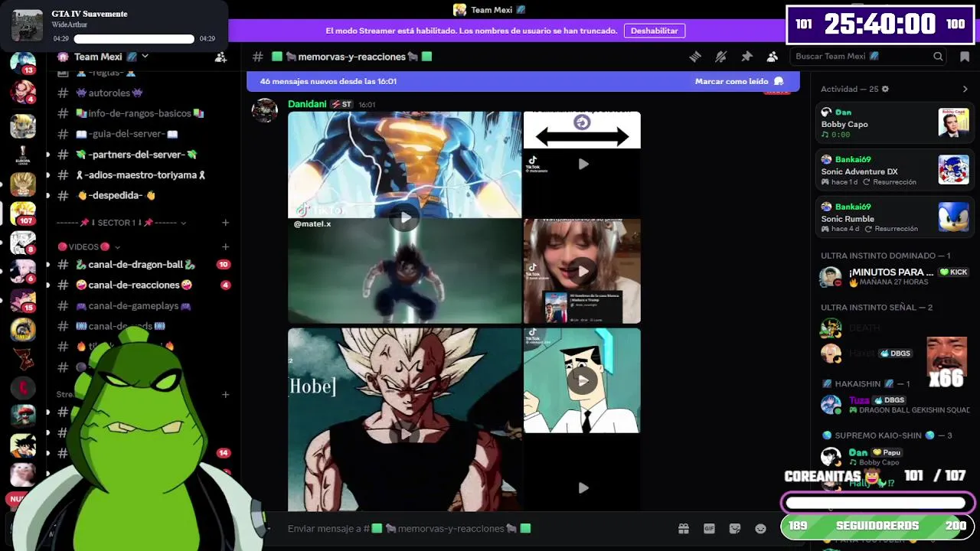Viewport: 980px width, 551px height.
Task: Toggle the member list icon
Action: pos(772,57)
